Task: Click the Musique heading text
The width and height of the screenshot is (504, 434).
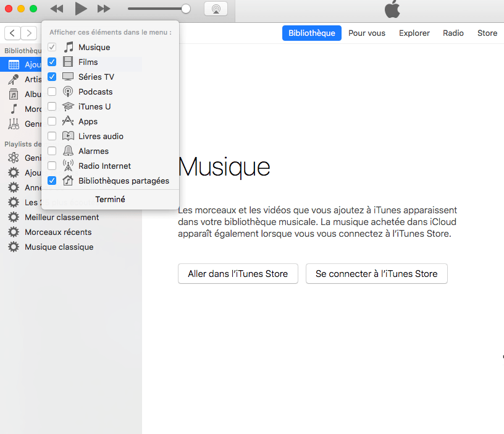Action: click(x=224, y=167)
